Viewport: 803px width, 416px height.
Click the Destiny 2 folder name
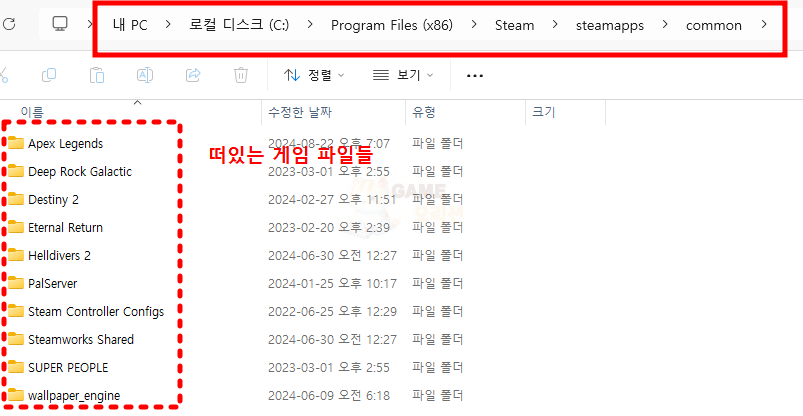click(53, 200)
